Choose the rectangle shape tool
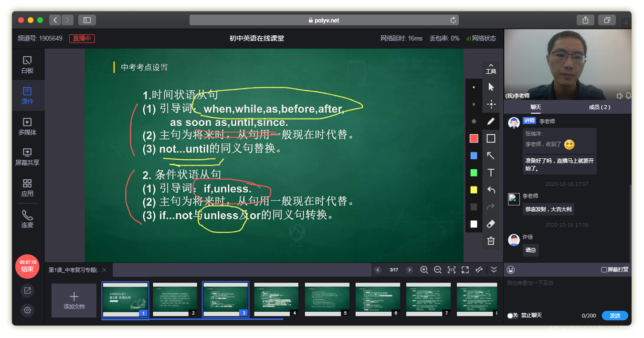This screenshot has height=338, width=644. (x=491, y=139)
